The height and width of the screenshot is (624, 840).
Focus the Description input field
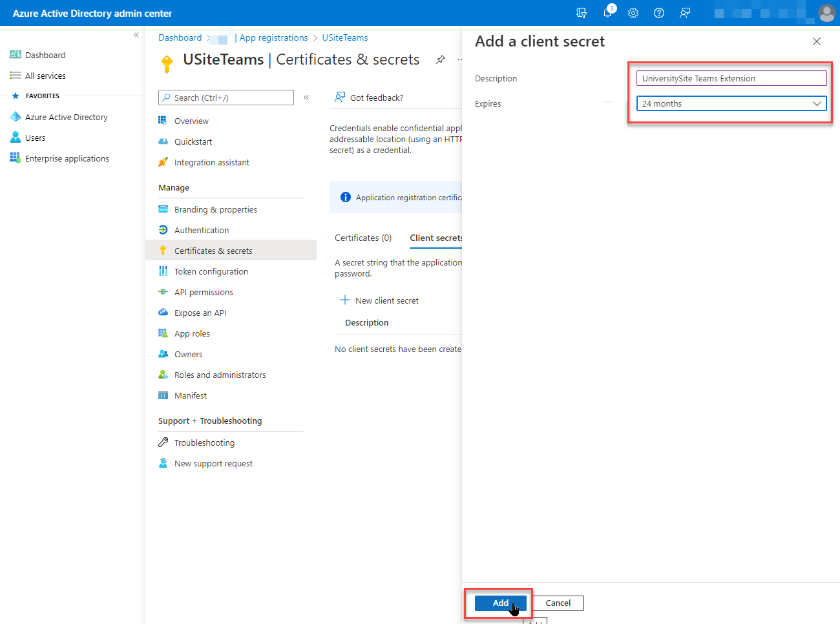pyautogui.click(x=731, y=78)
